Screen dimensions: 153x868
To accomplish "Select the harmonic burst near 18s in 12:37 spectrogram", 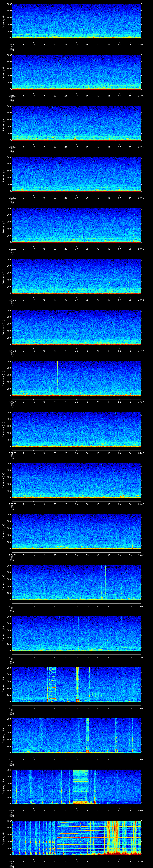I will [52, 684].
